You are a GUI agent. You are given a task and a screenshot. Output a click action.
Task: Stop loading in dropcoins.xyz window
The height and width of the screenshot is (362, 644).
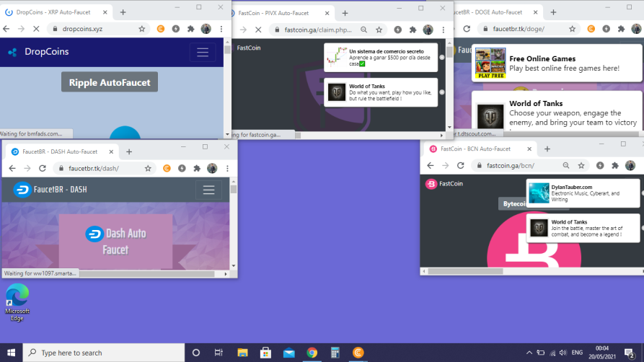pyautogui.click(x=36, y=29)
